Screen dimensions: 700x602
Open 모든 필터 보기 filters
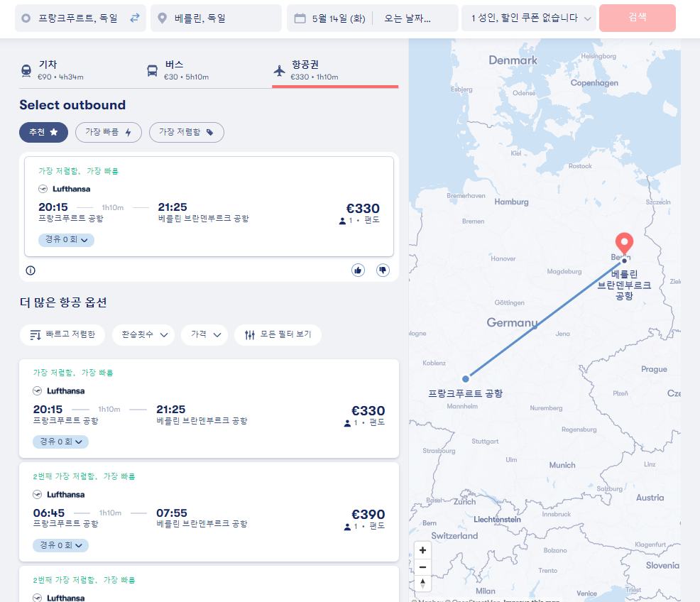[278, 334]
